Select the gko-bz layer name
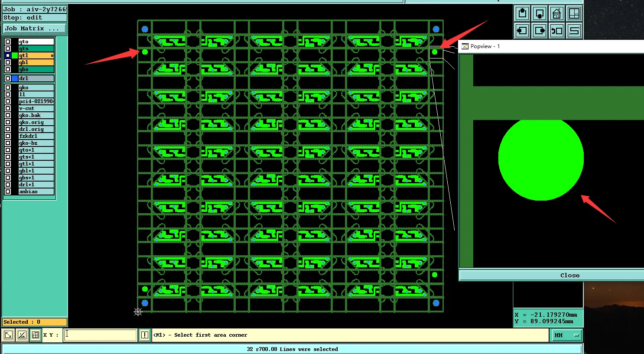 click(36, 143)
